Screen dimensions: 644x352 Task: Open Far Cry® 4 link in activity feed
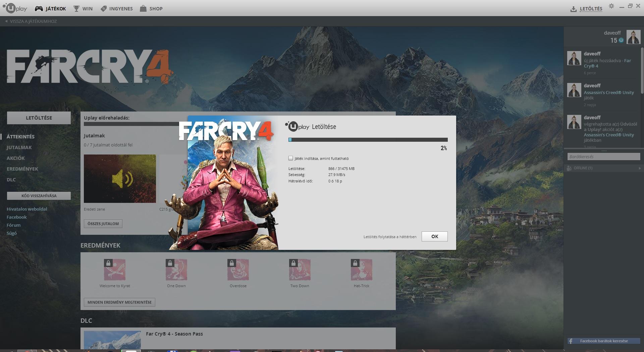607,63
